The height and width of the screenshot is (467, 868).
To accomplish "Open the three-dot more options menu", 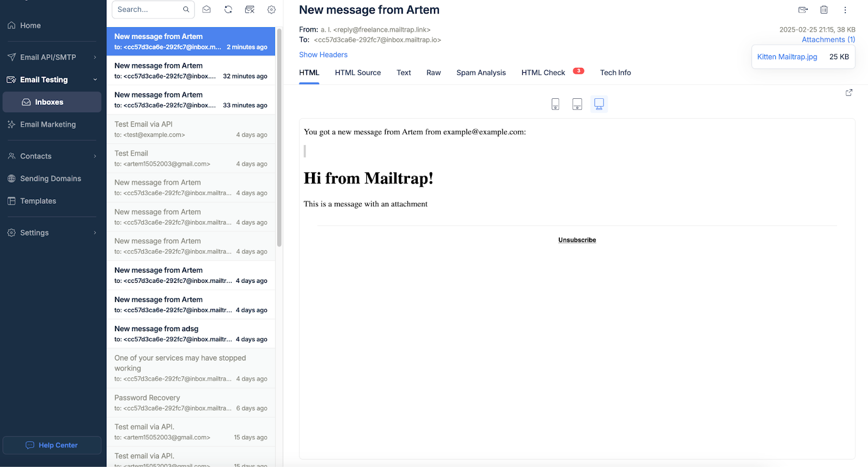I will tap(845, 10).
